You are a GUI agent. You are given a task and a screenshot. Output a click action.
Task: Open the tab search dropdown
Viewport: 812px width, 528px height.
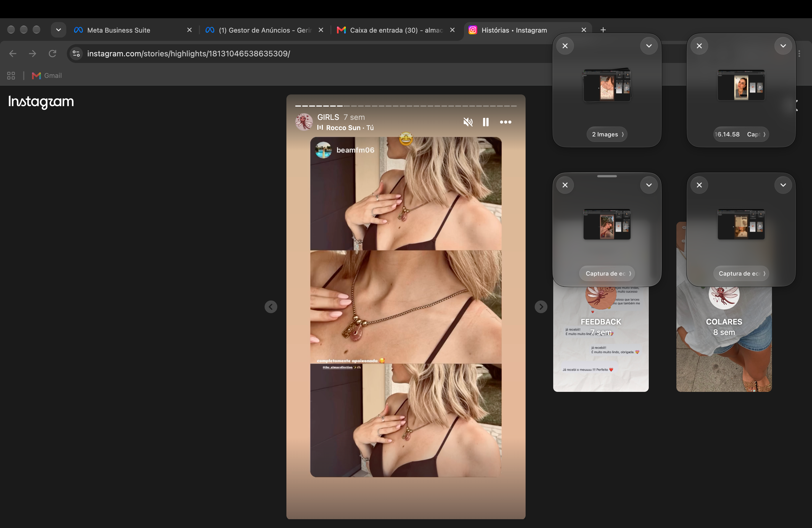[58, 30]
